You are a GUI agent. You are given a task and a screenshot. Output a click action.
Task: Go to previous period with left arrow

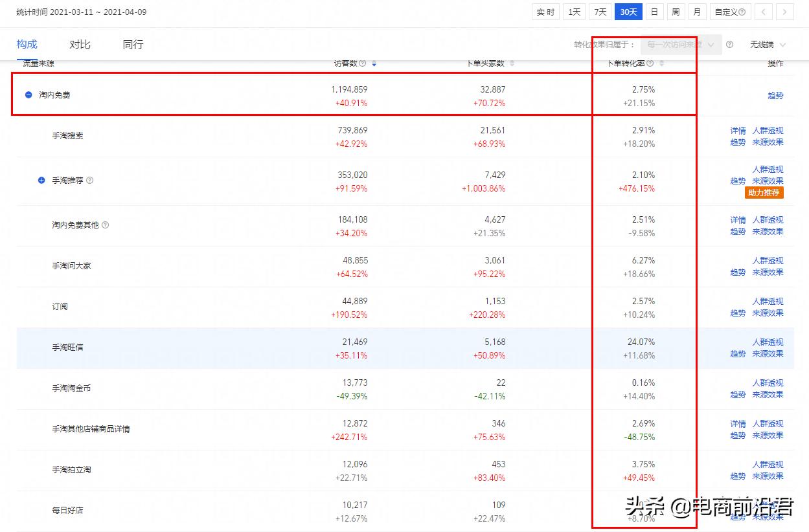pos(764,12)
